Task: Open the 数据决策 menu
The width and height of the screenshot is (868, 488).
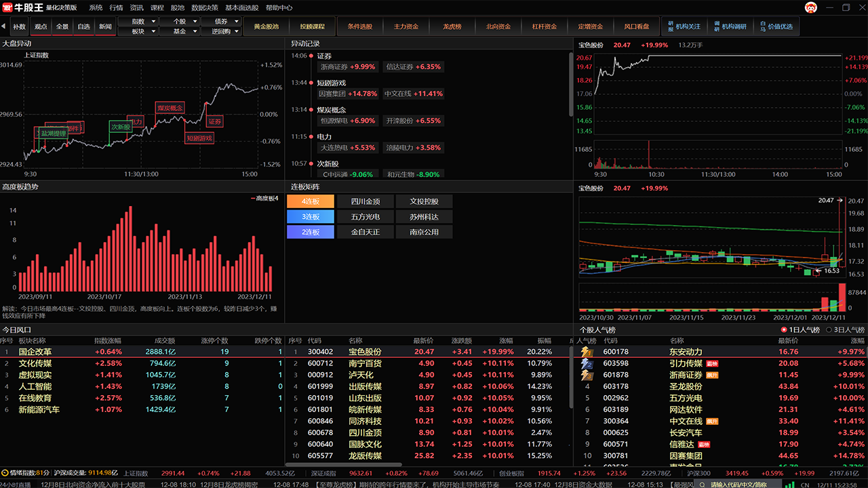Action: [205, 7]
